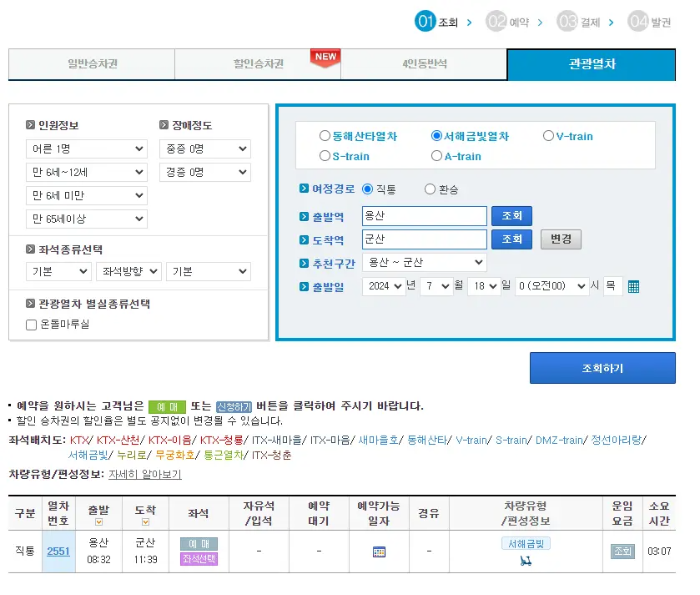
Task: Open 무궁화호 seat map link
Action: pos(175,455)
